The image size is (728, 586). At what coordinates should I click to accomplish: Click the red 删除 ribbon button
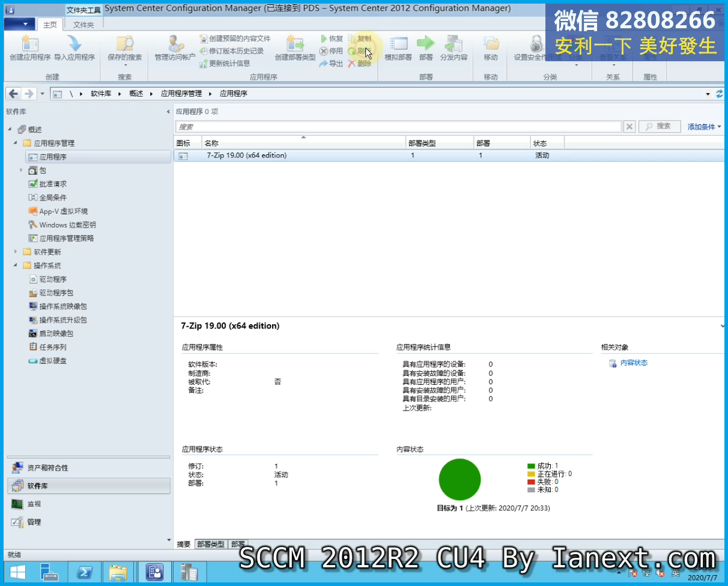[x=359, y=63]
